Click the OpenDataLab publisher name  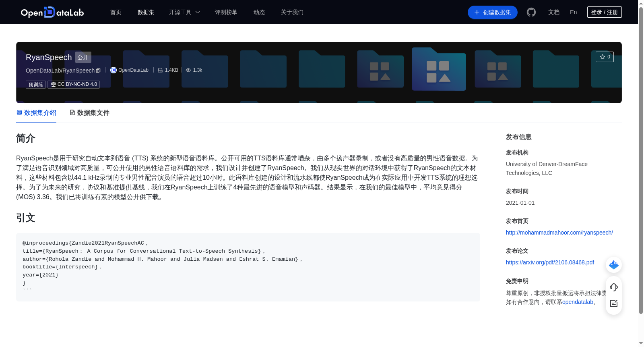coord(133,70)
